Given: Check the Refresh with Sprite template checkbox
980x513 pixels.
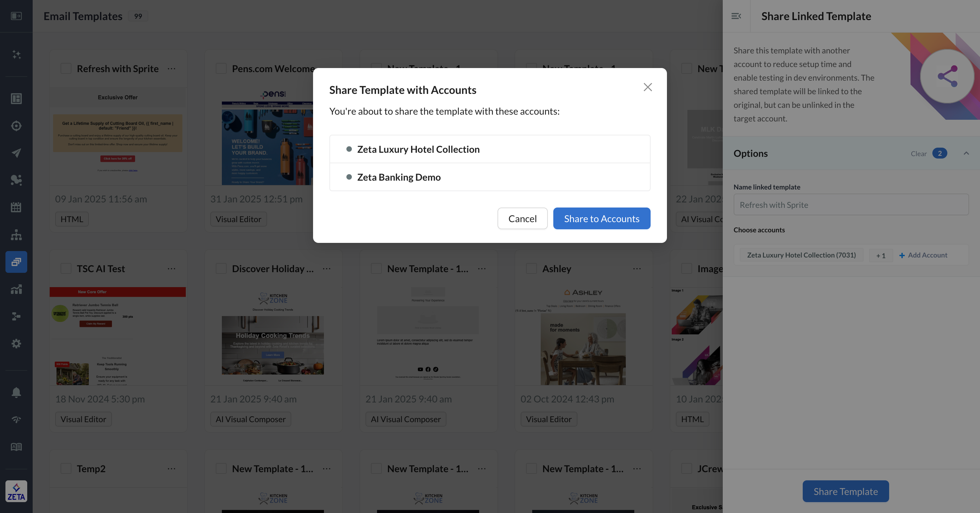Looking at the screenshot, I should [66, 68].
